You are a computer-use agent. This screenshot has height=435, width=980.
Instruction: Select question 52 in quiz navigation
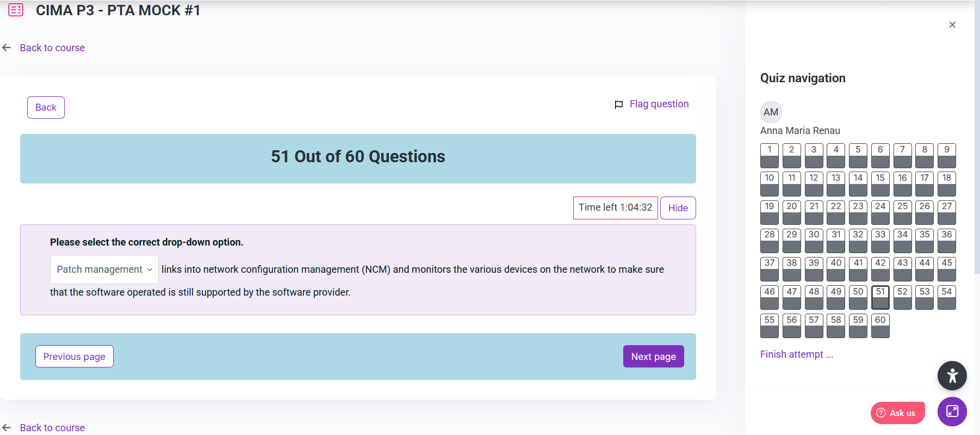pos(902,298)
